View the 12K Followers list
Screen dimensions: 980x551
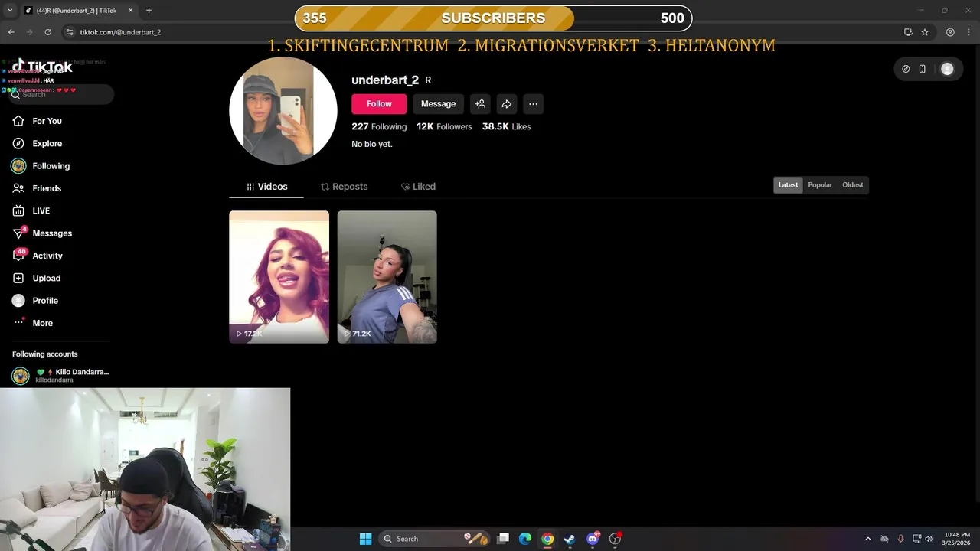pos(444,126)
